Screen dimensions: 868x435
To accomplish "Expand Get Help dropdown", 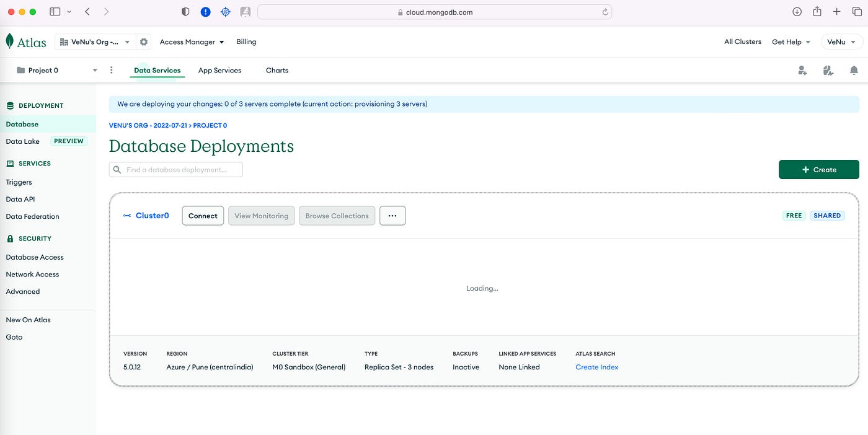I will [791, 42].
